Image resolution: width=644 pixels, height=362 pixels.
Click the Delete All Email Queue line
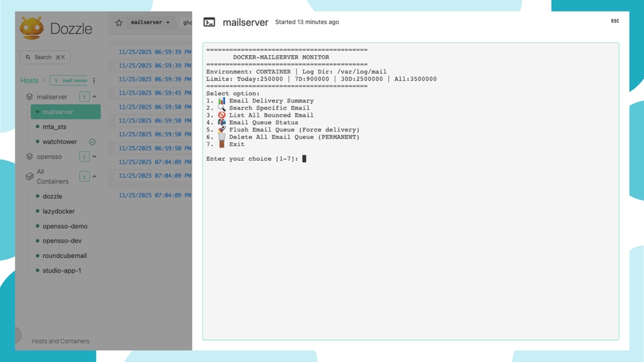[283, 137]
